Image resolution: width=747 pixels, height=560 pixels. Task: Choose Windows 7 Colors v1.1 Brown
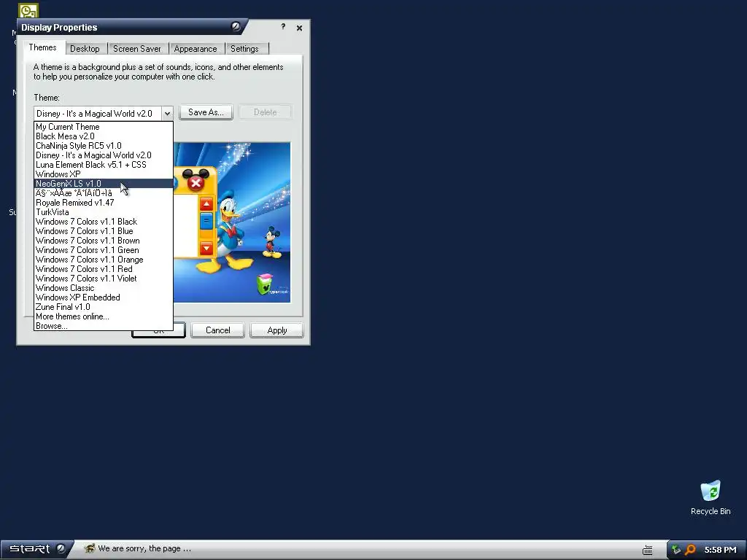[x=104, y=241]
